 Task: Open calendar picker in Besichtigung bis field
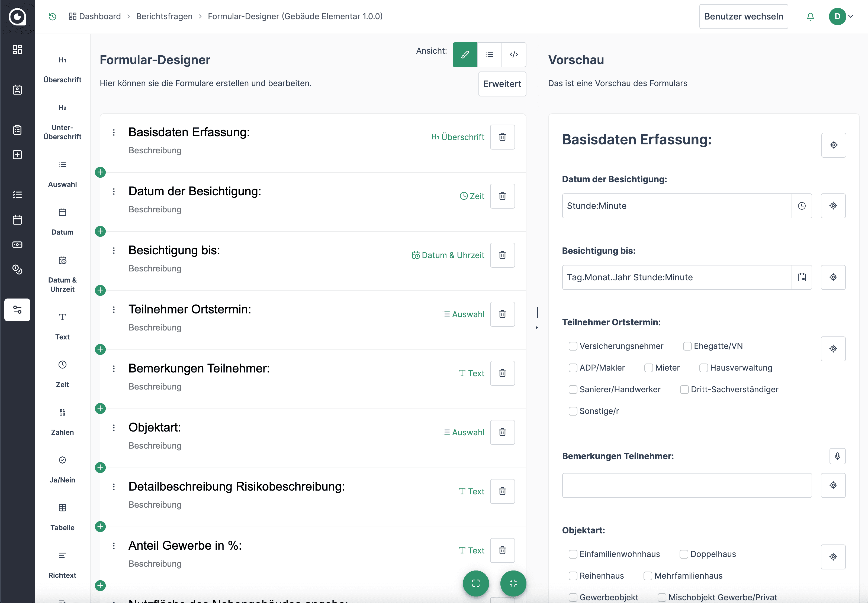(802, 277)
